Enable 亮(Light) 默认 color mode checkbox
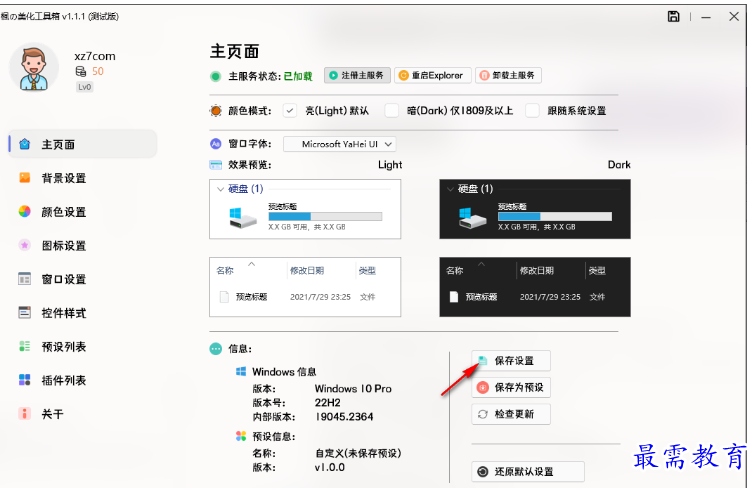This screenshot has width=755, height=488. coord(290,110)
